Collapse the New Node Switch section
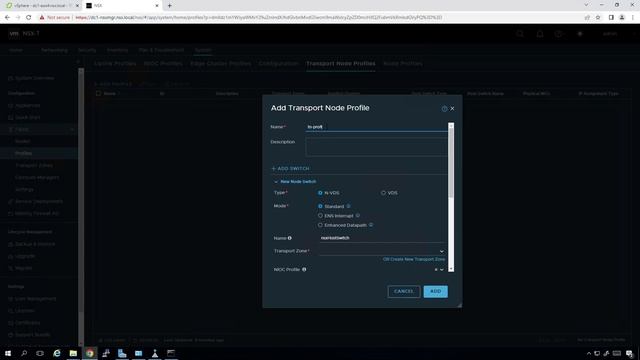The image size is (640, 360). [x=276, y=182]
